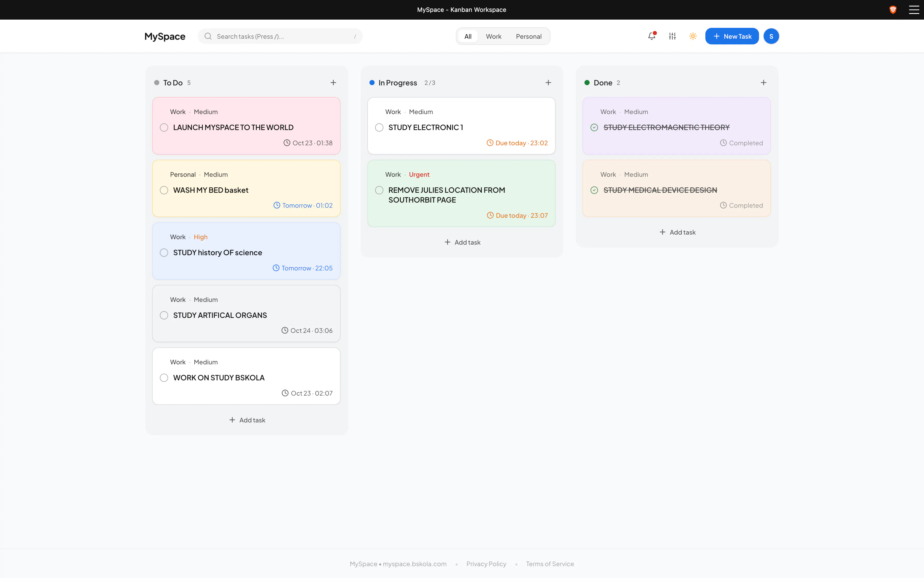This screenshot has width=924, height=578.
Task: Mark WORK ON STUDY BSKOLA complete
Action: click(x=164, y=378)
